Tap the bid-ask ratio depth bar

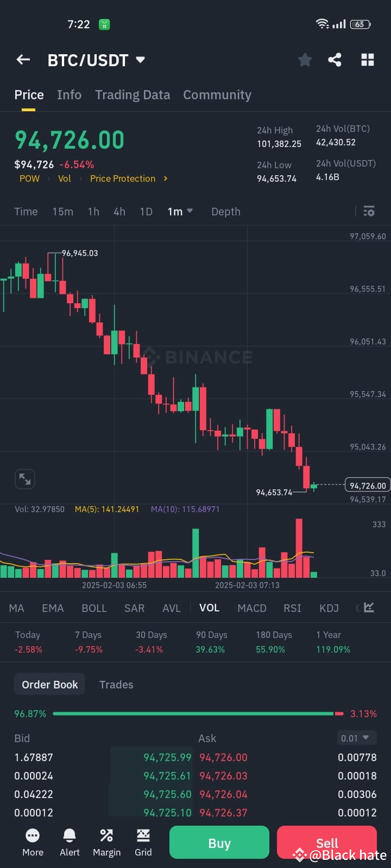pyautogui.click(x=195, y=713)
